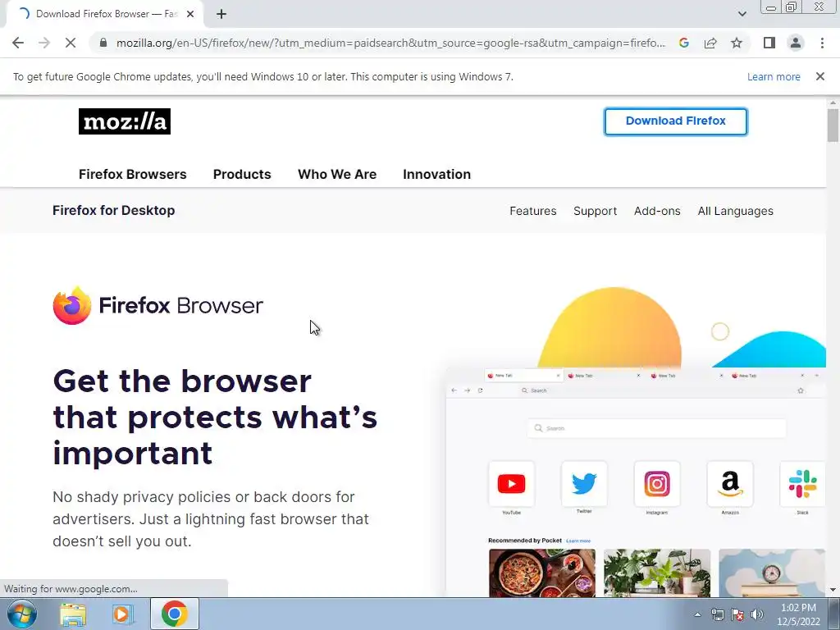Click the 'Get the browser' headline
This screenshot has width=840, height=630.
(215, 418)
